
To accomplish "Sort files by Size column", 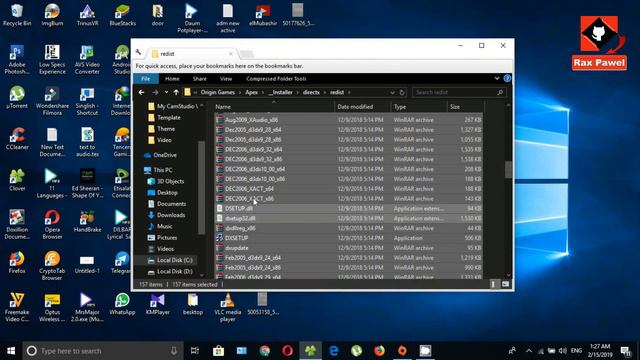I will 465,107.
